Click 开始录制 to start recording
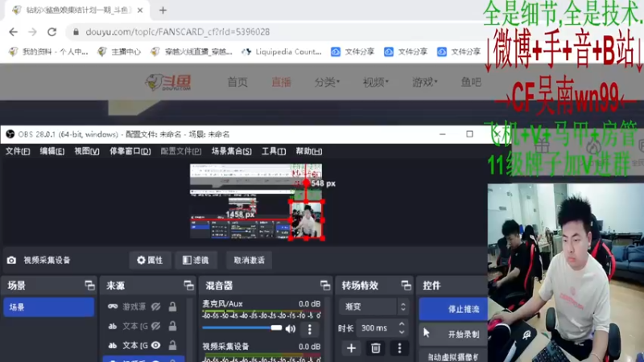 453,335
